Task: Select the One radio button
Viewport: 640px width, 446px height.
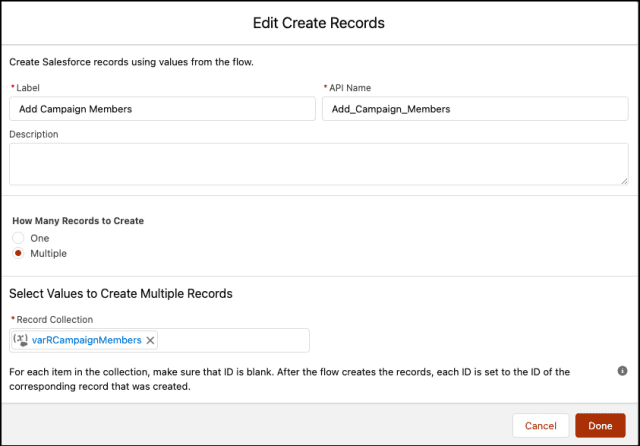Action: tap(18, 238)
